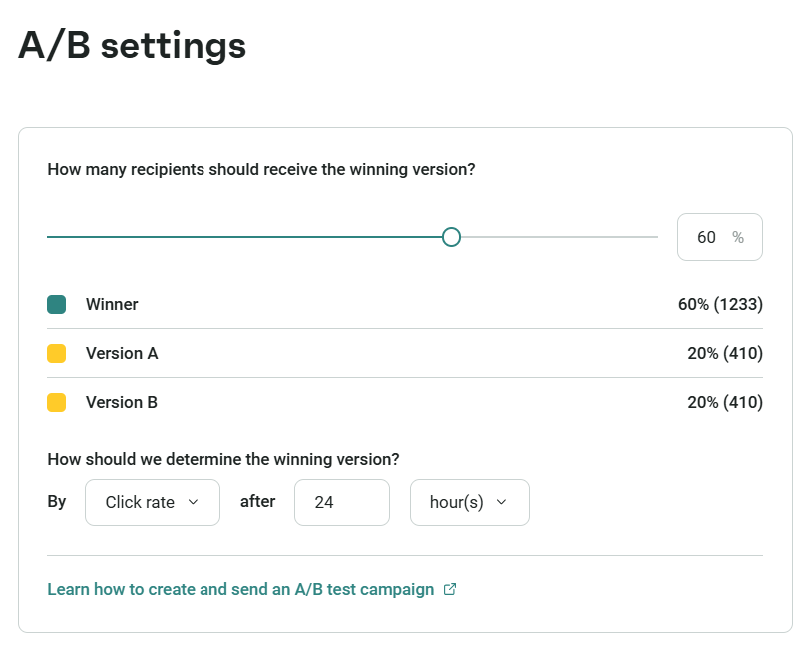Screen dimensions: 812x650
Task: Click the chevron arrow in the hour(s) box
Action: click(x=501, y=502)
